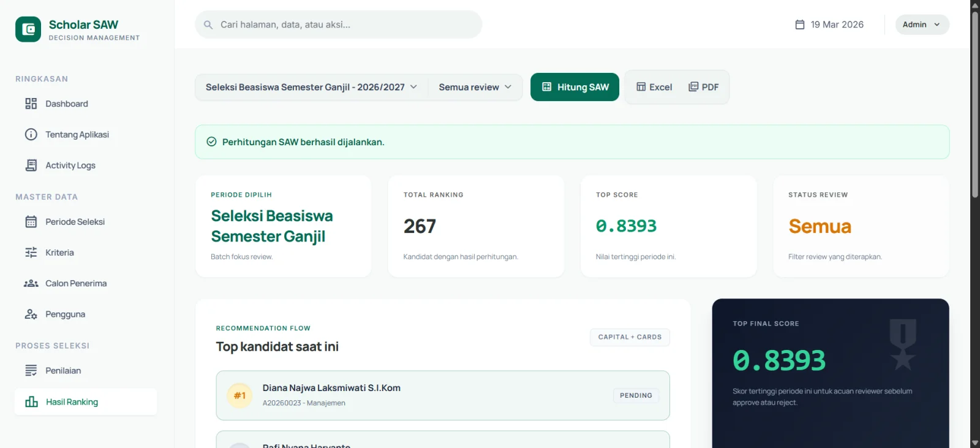Screen dimensions: 980x448
Task: Click the Penilaian list icon
Action: coord(31,371)
